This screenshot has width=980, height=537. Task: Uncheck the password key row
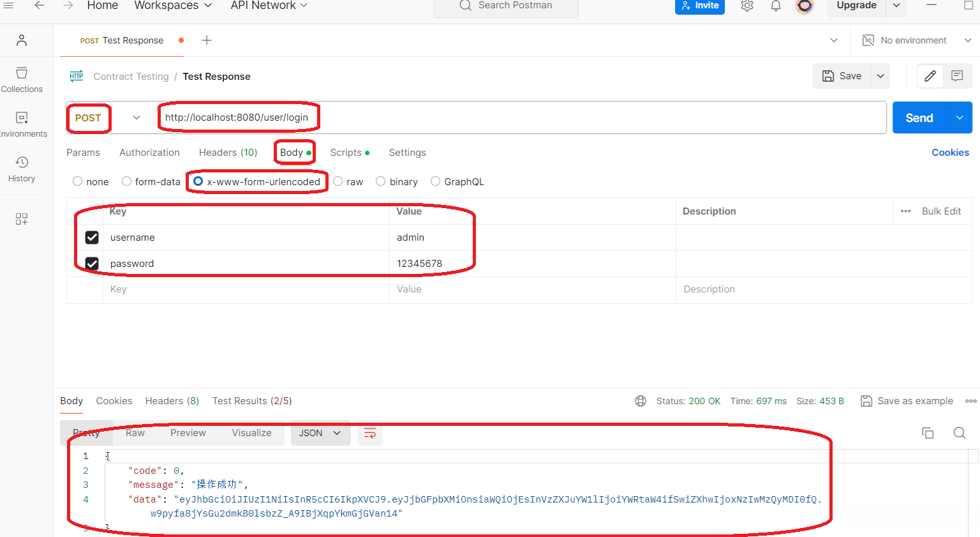[92, 264]
